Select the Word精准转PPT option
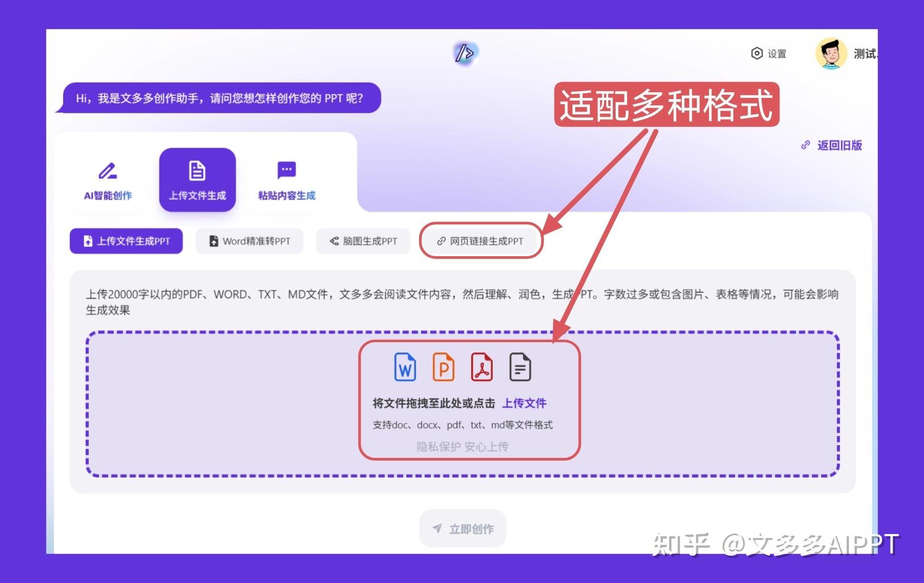The height and width of the screenshot is (583, 924). click(249, 241)
